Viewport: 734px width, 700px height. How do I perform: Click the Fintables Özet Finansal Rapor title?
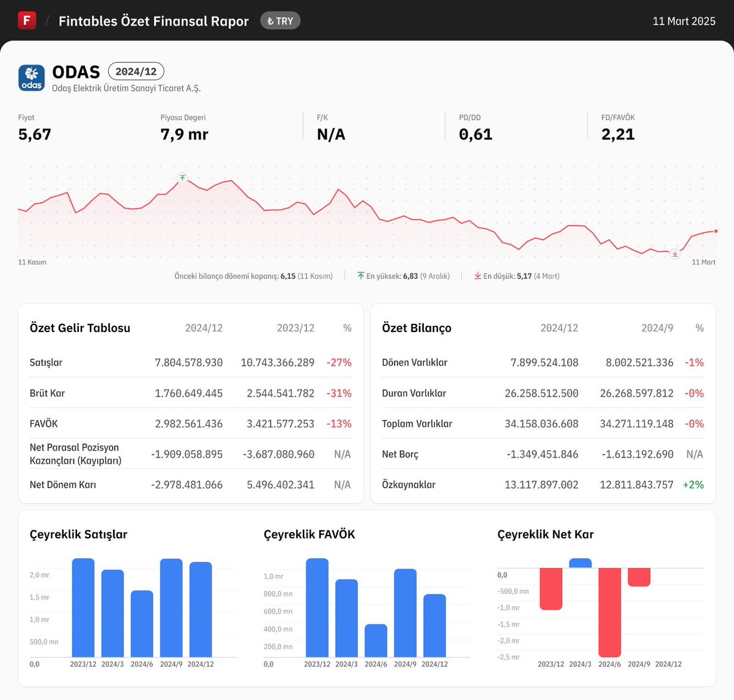(x=154, y=21)
